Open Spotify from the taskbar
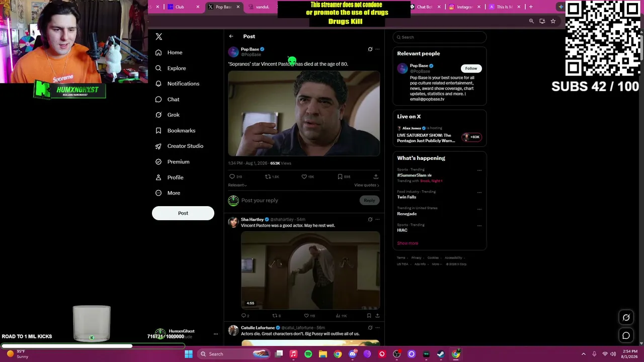The image size is (644, 362). coord(308,354)
